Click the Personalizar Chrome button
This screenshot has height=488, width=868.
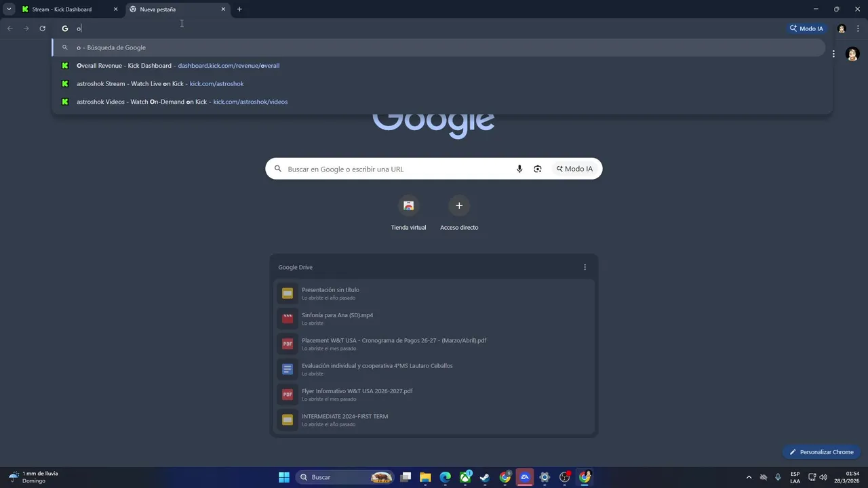[x=821, y=452]
